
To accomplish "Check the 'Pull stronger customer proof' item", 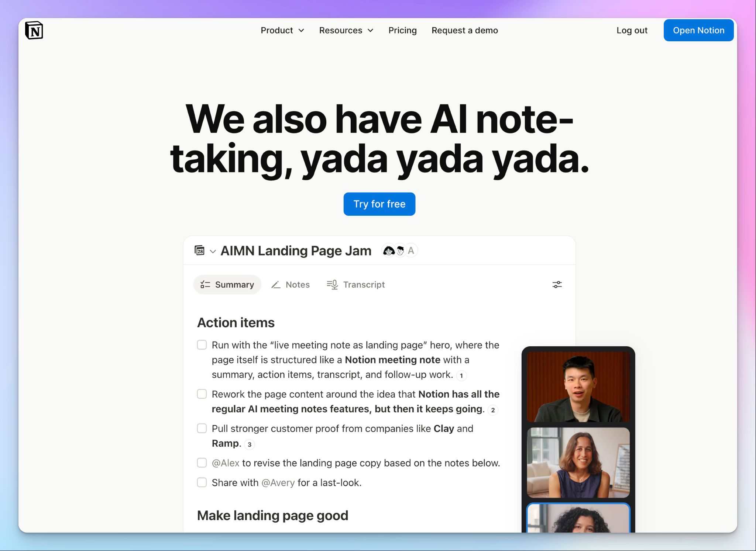I will [x=202, y=428].
